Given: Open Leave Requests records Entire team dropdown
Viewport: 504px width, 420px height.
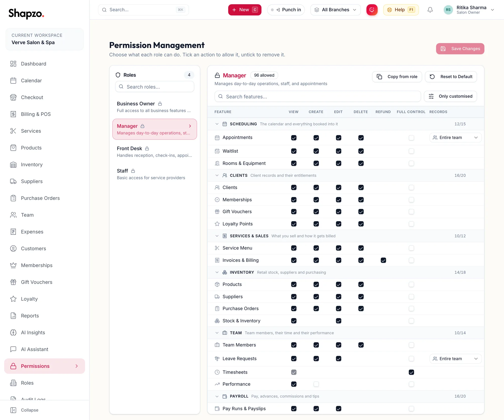Looking at the screenshot, I should pyautogui.click(x=455, y=359).
